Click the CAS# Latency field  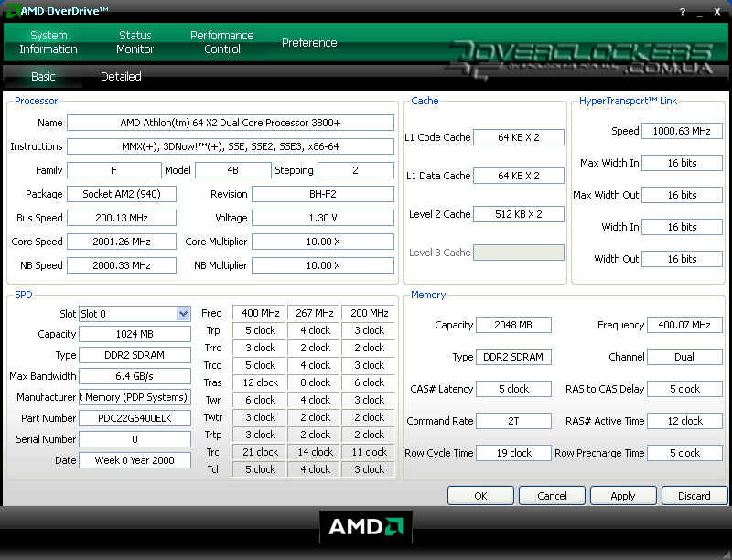coord(513,389)
